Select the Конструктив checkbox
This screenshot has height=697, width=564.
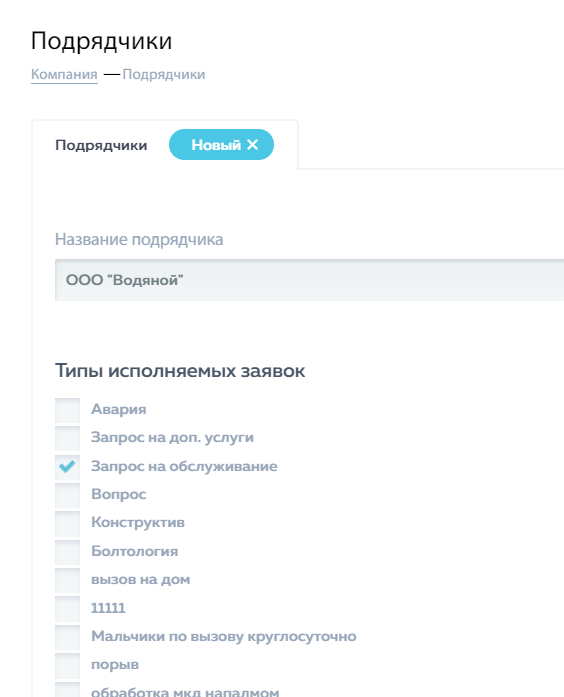[x=68, y=524]
